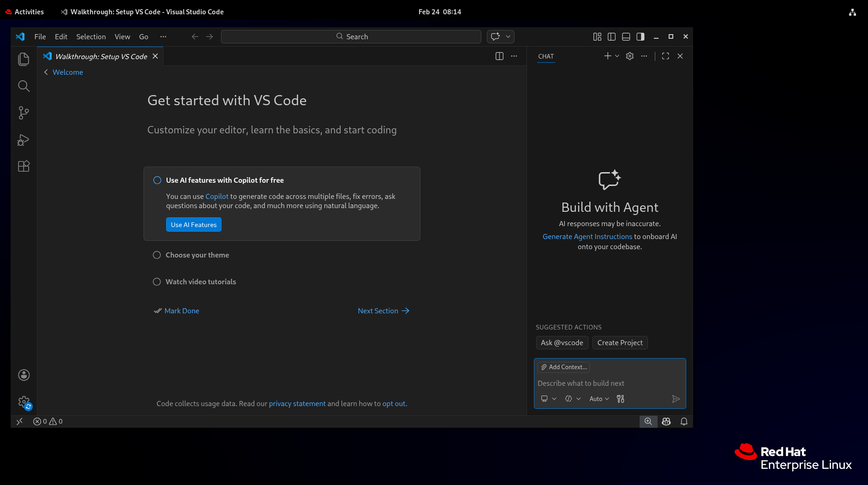The width and height of the screenshot is (868, 485).
Task: Type in the Describe what to build field
Action: (600, 383)
